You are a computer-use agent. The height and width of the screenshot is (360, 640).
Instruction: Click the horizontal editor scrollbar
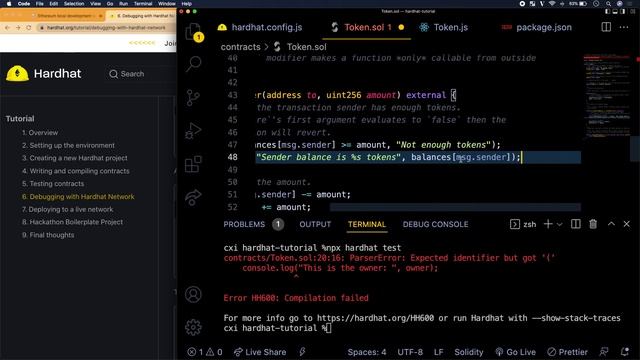coord(455,208)
